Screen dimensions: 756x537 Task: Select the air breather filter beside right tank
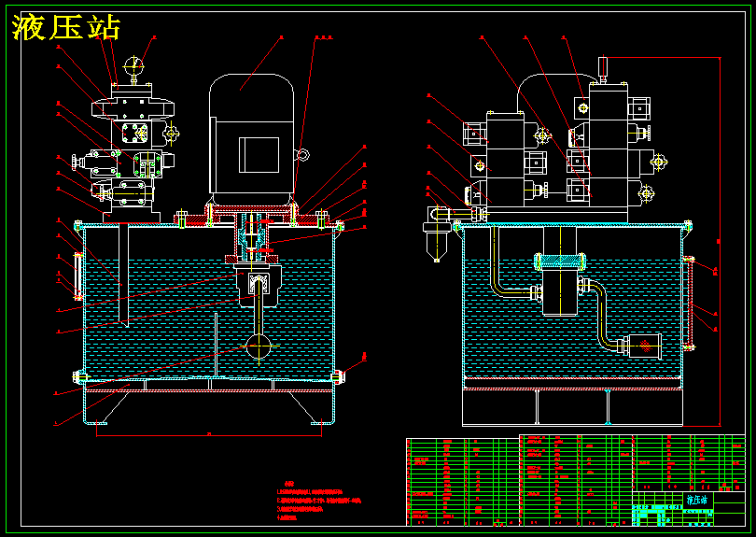(437, 235)
